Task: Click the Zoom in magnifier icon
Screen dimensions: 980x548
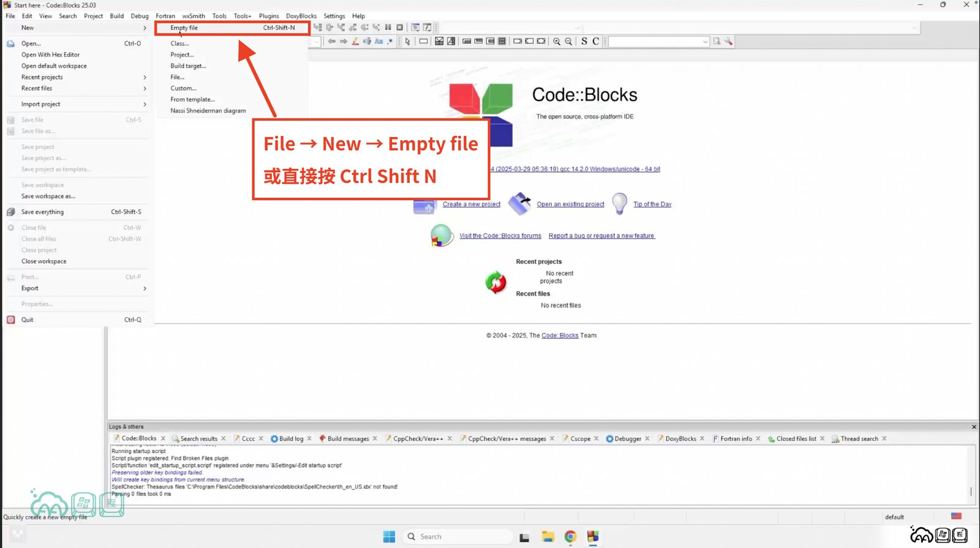Action: (557, 42)
